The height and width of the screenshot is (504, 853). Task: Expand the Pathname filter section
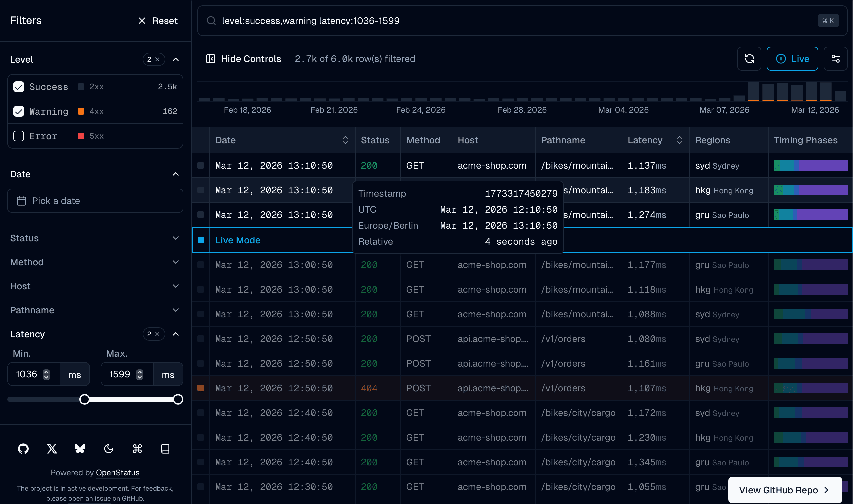(176, 310)
